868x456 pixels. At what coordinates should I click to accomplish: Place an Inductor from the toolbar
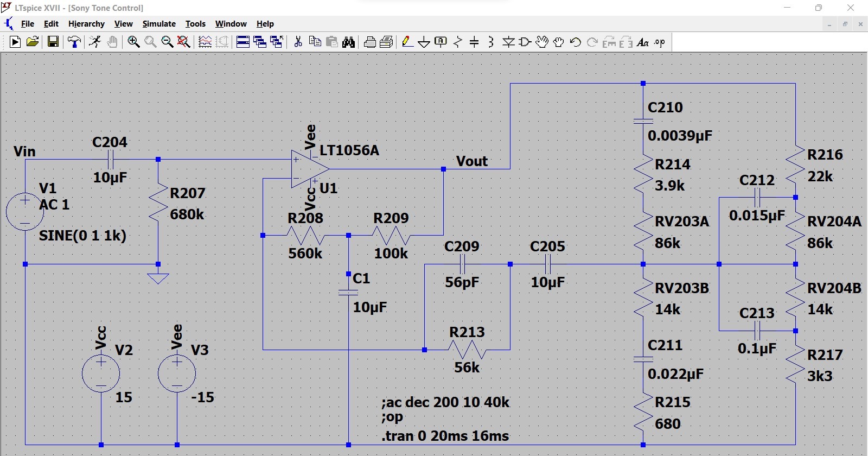pos(491,42)
